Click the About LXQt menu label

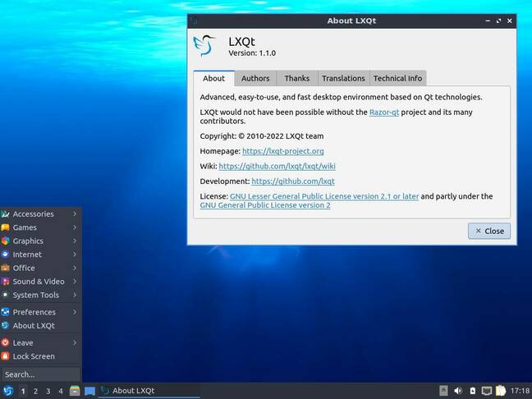(x=34, y=325)
